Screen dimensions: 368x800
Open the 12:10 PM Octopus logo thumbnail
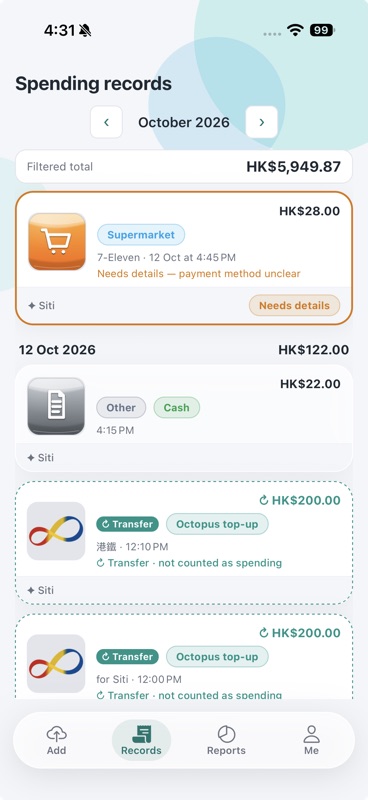pyautogui.click(x=56, y=531)
